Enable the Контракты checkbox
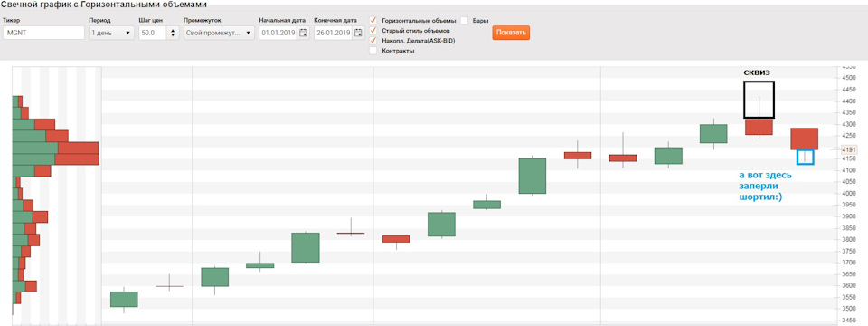Viewport: 868px width, 326px height. pyautogui.click(x=373, y=51)
